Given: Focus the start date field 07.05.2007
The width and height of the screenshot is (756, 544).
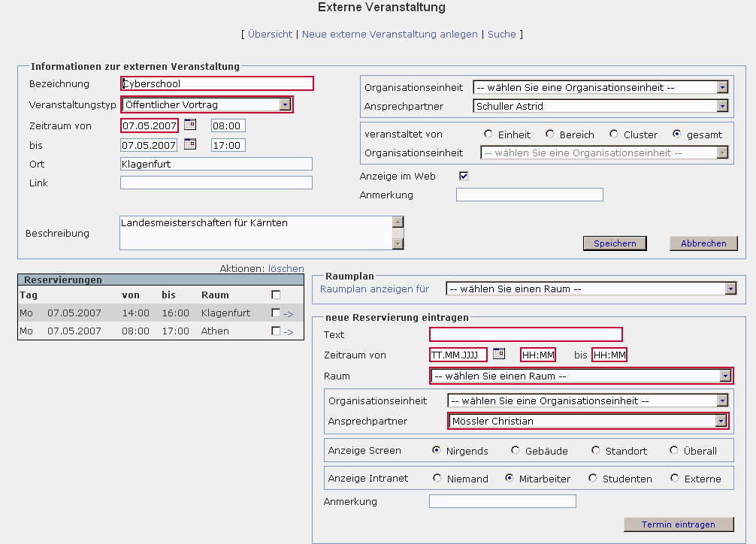Looking at the screenshot, I should point(150,126).
